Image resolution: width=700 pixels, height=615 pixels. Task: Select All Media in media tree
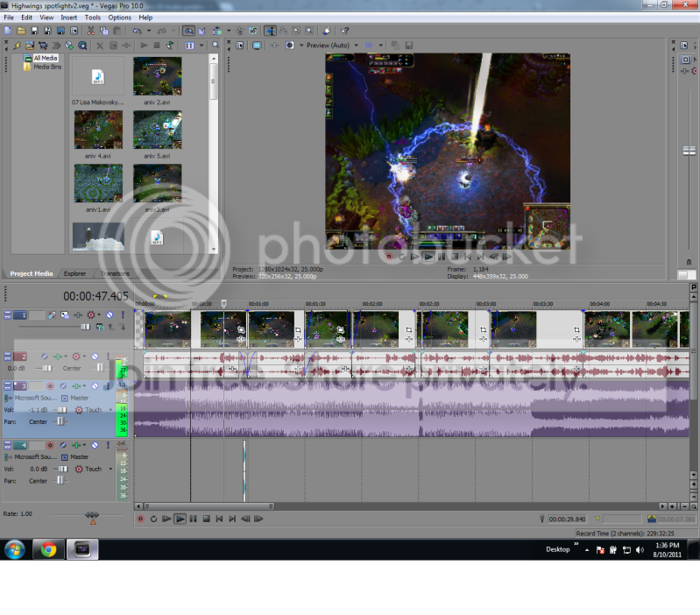tap(46, 58)
